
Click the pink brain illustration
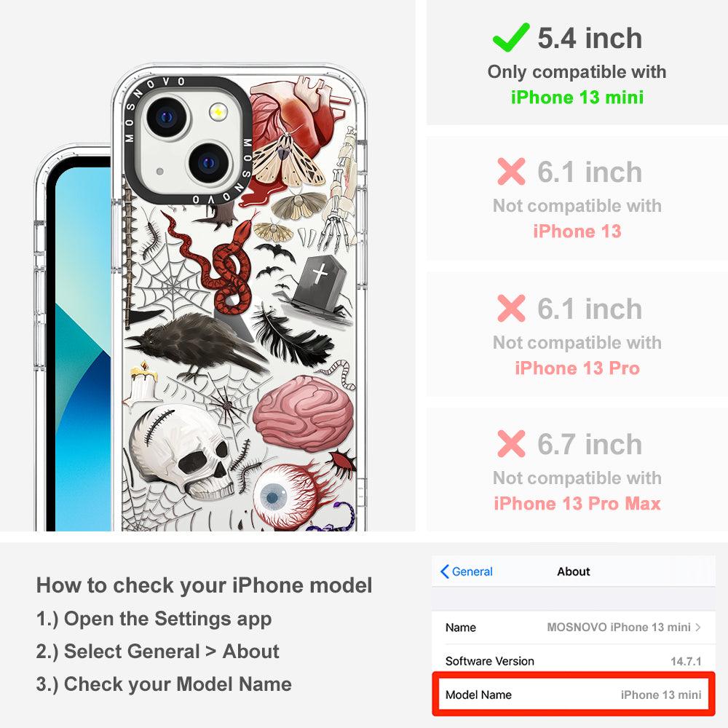304,415
